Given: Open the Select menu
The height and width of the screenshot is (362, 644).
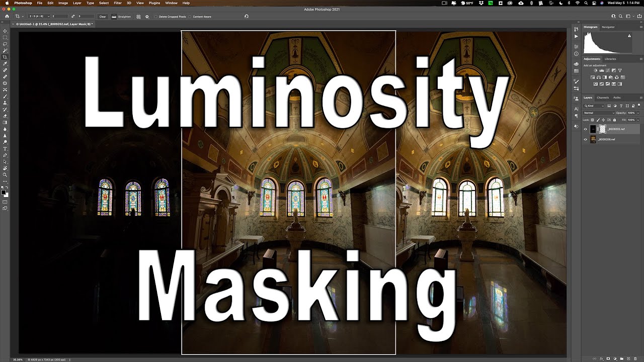Looking at the screenshot, I should tap(104, 3).
